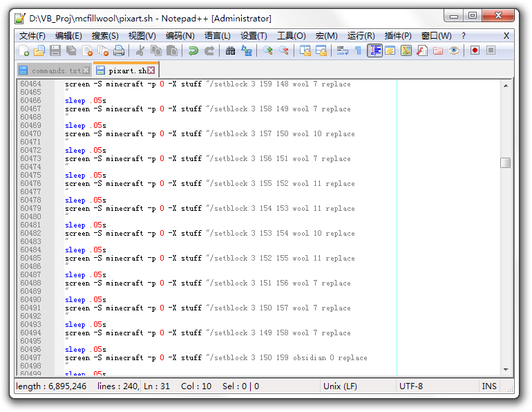Toggle the Word Wrap toolbar button
Image resolution: width=532 pixels, height=412 pixels.
(342, 50)
